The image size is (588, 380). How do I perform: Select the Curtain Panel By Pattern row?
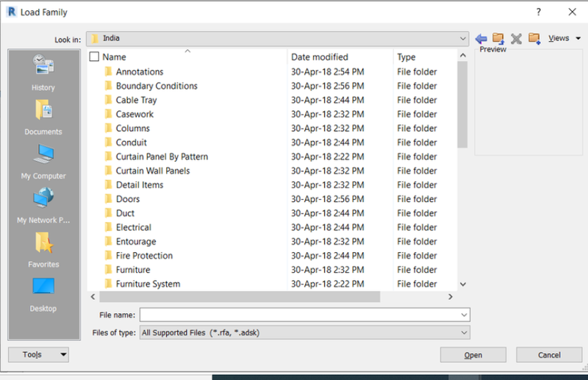(273, 157)
